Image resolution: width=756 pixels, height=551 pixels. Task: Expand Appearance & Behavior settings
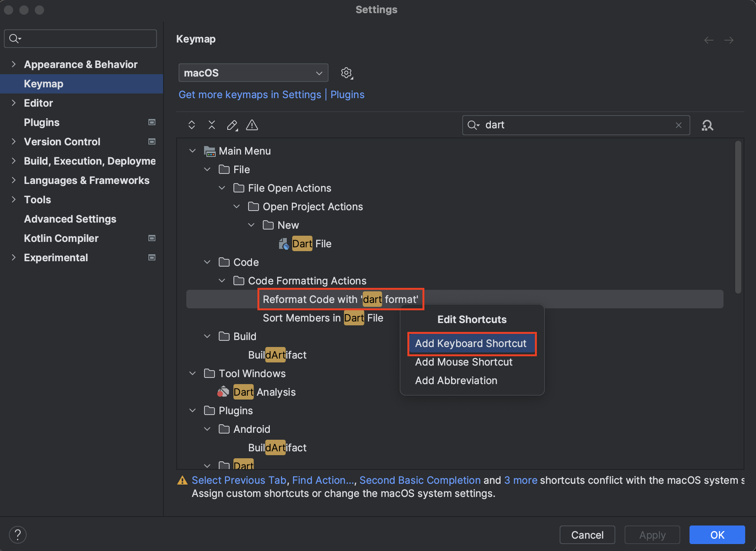(14, 64)
